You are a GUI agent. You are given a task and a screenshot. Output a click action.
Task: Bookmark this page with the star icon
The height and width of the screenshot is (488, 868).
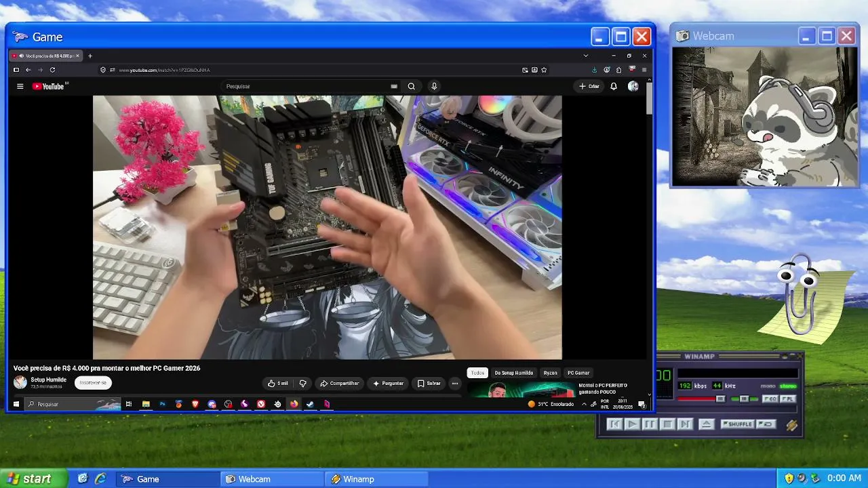pos(544,70)
